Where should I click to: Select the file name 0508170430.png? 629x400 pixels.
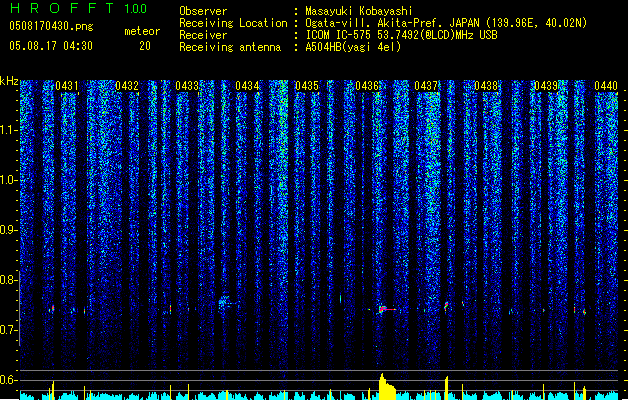click(51, 26)
